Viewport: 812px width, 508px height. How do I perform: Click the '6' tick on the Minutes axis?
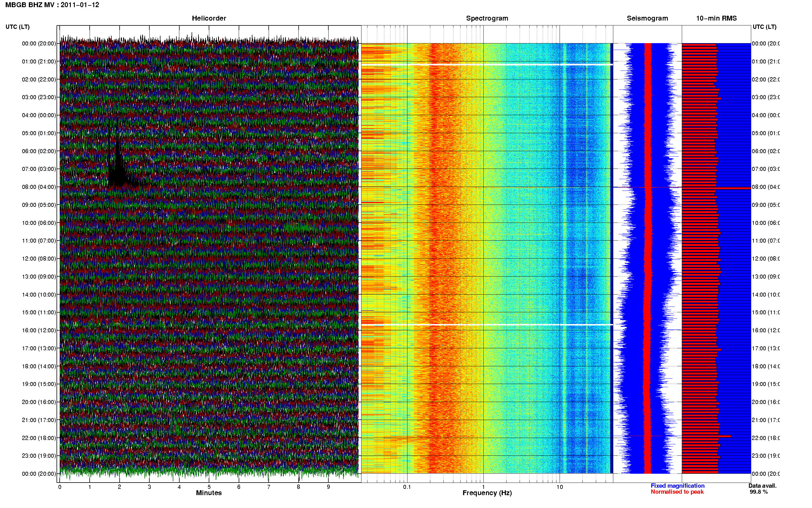tap(239, 487)
